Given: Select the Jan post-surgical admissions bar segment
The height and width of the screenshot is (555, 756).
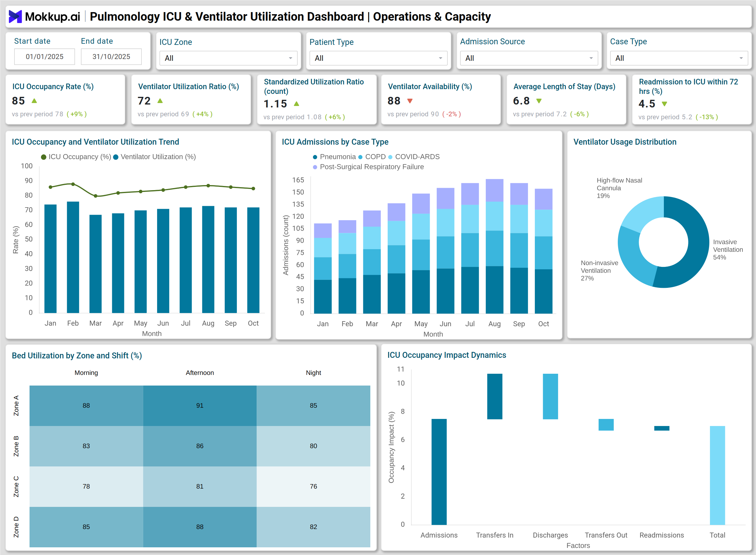Looking at the screenshot, I should click(x=322, y=231).
